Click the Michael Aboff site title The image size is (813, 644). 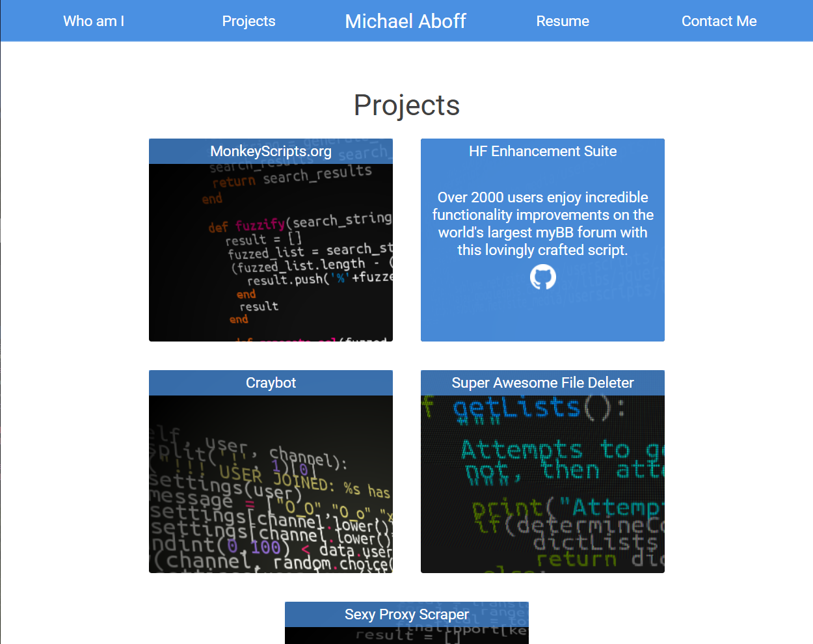click(405, 21)
